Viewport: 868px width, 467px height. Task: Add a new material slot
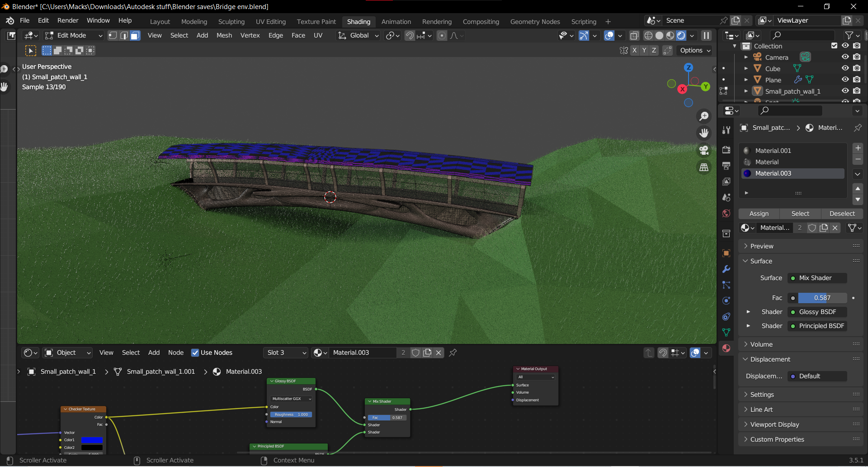[858, 148]
